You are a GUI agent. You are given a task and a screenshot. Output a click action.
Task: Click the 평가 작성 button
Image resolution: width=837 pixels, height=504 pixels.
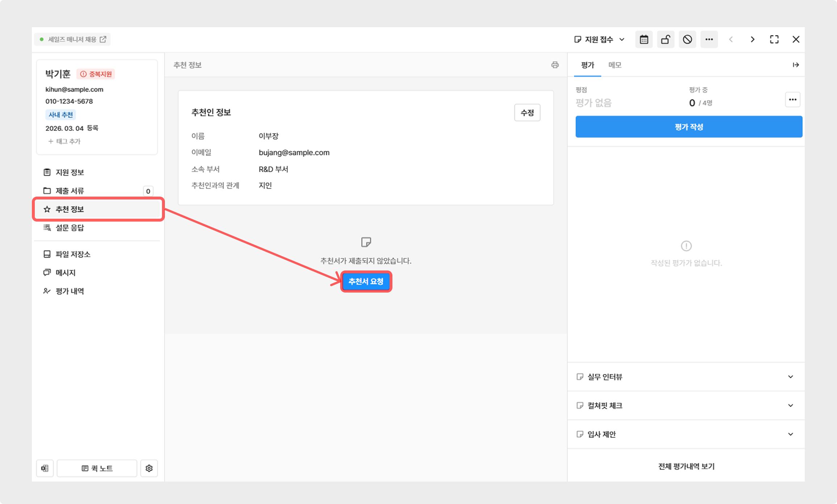point(689,127)
